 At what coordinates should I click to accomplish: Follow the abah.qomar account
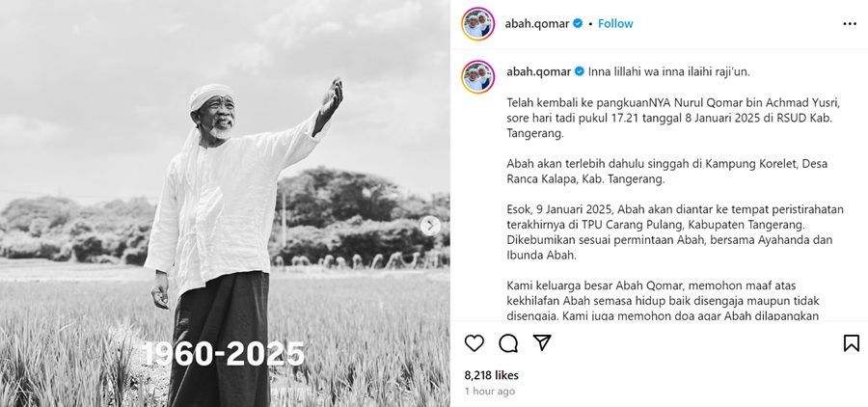pos(615,24)
